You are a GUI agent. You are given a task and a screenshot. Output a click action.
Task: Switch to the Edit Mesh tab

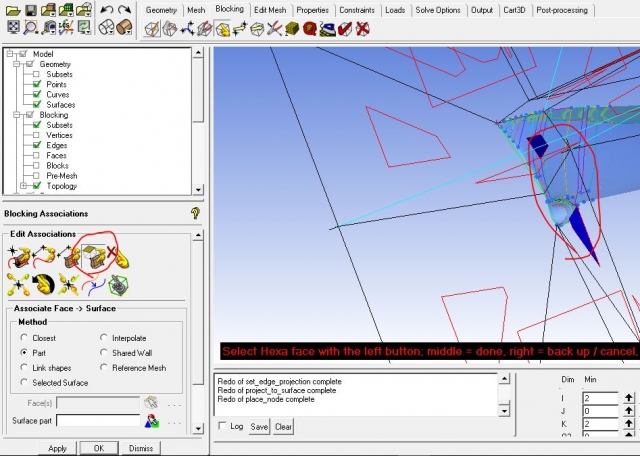269,9
